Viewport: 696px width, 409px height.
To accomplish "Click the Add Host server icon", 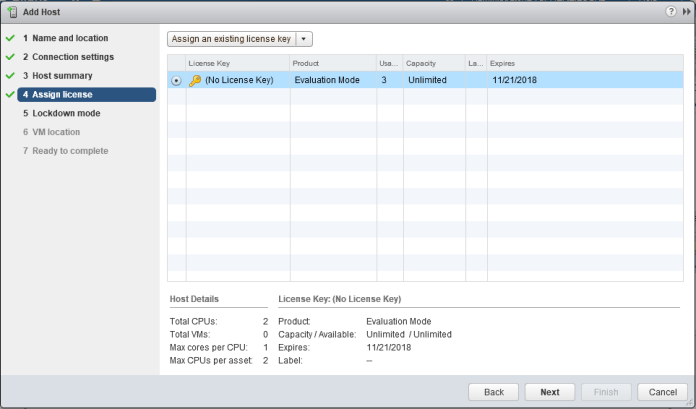I will 11,10.
